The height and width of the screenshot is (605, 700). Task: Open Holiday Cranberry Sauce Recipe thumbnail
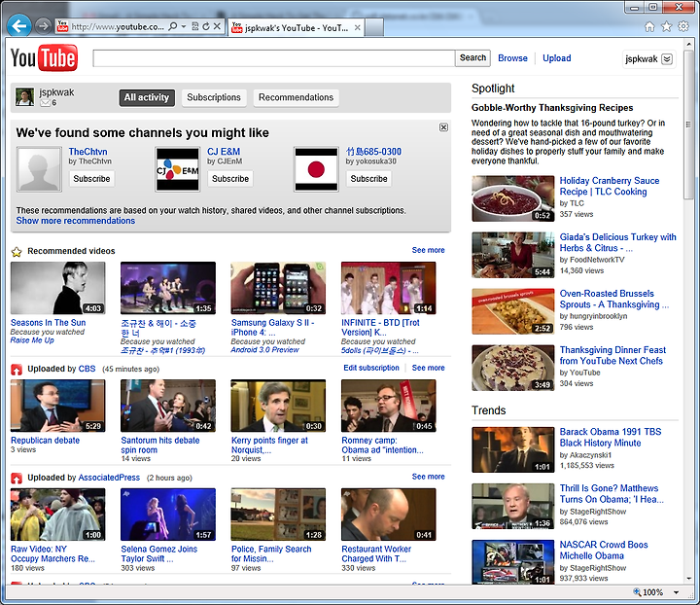(513, 198)
